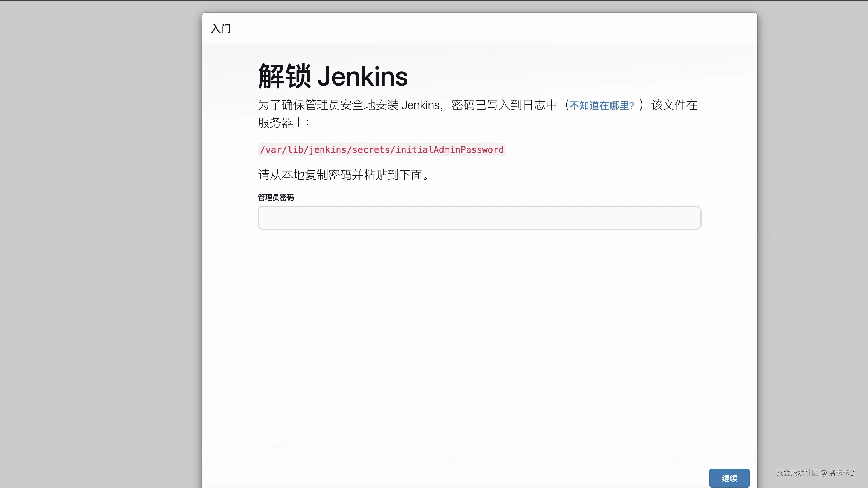The height and width of the screenshot is (488, 868).
Task: Click the gray backdrop left of the dialog
Action: coord(101,243)
